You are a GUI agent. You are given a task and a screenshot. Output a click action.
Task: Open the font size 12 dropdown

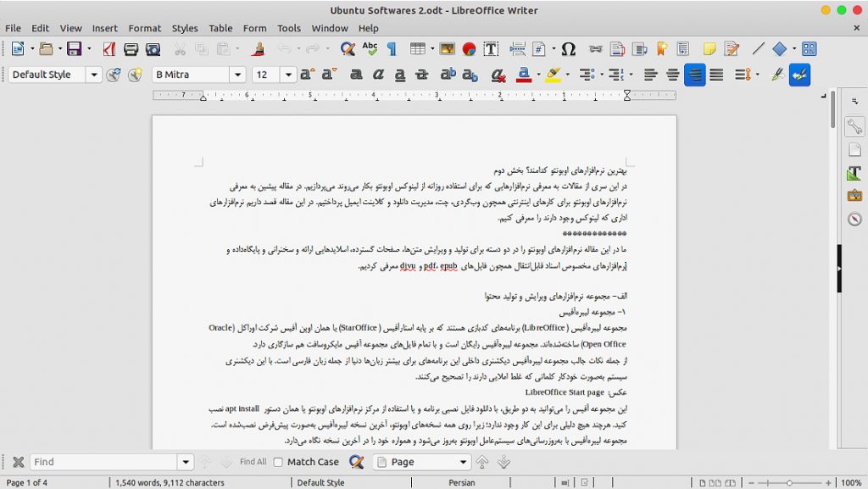[x=289, y=75]
